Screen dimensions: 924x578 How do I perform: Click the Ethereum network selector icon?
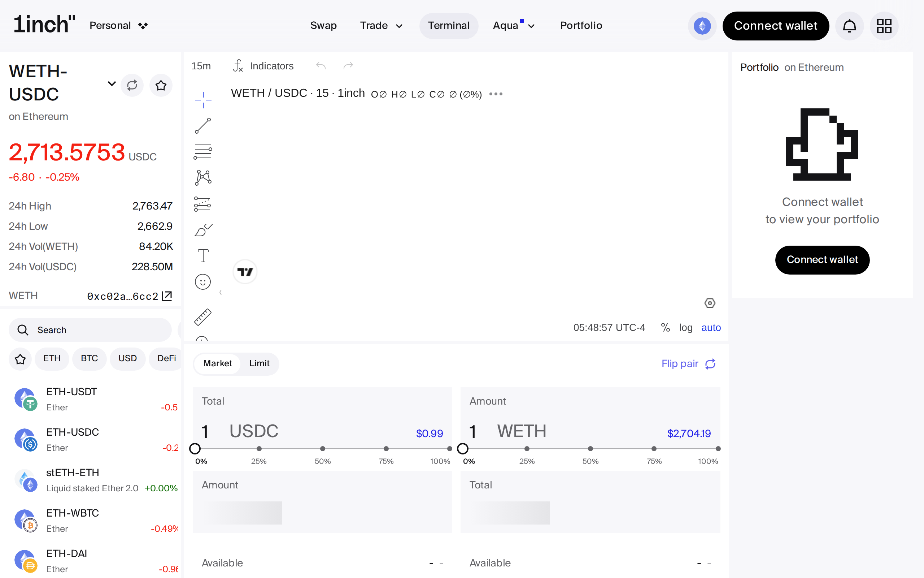click(702, 26)
